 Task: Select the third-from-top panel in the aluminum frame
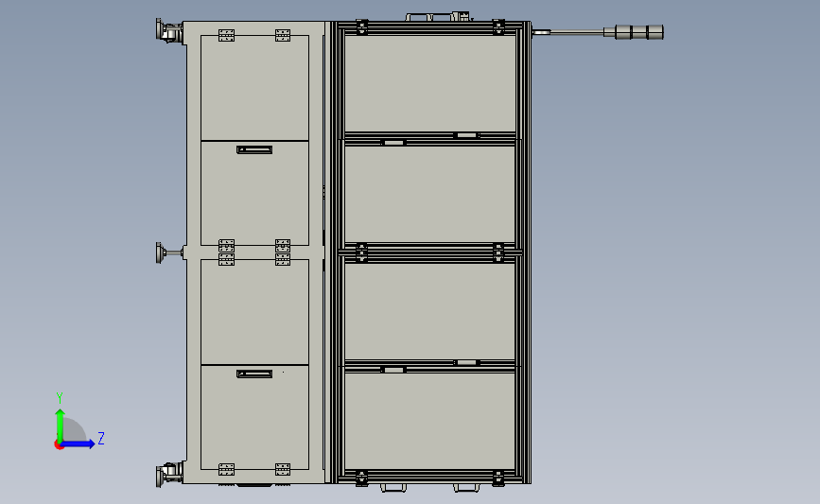coord(430,312)
